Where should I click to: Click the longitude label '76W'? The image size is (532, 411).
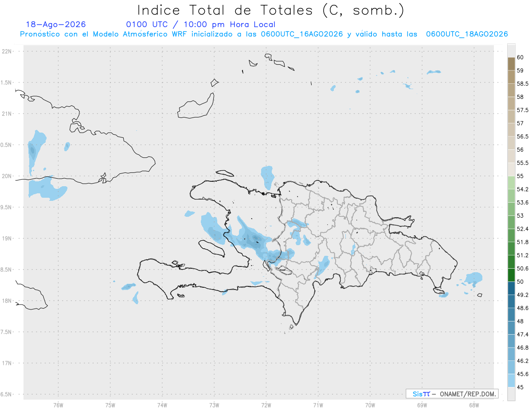[58, 405]
